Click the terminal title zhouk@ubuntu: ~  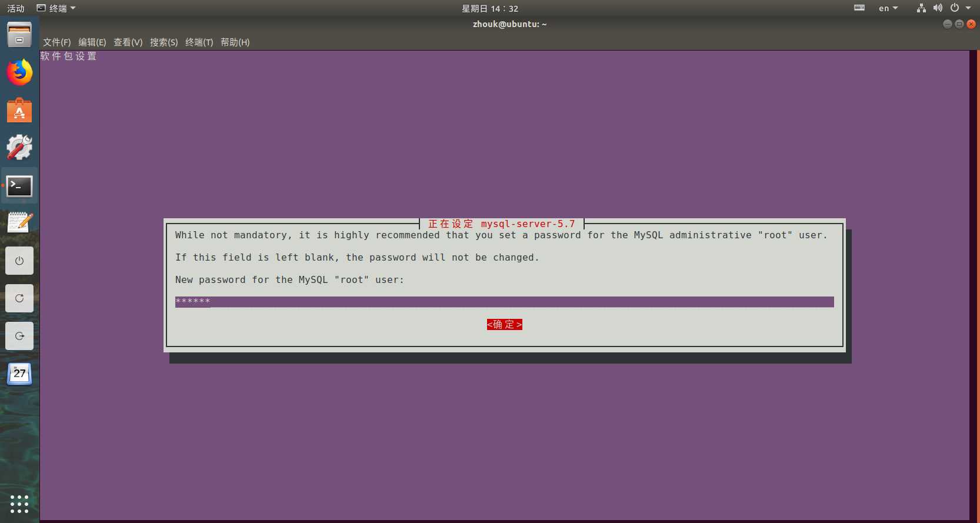coord(510,24)
